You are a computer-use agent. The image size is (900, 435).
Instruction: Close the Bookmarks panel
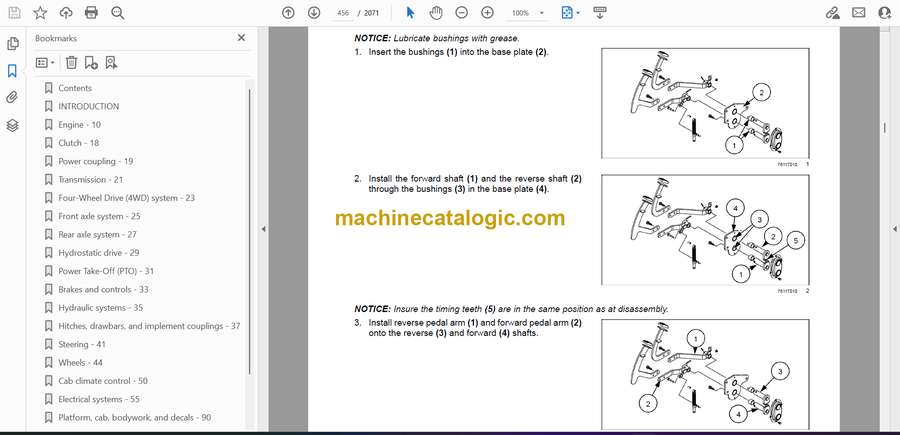(241, 38)
